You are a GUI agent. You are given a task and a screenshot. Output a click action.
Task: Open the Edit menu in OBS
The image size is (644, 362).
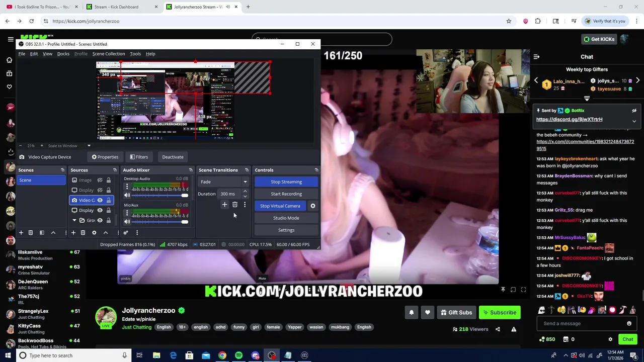(x=34, y=54)
